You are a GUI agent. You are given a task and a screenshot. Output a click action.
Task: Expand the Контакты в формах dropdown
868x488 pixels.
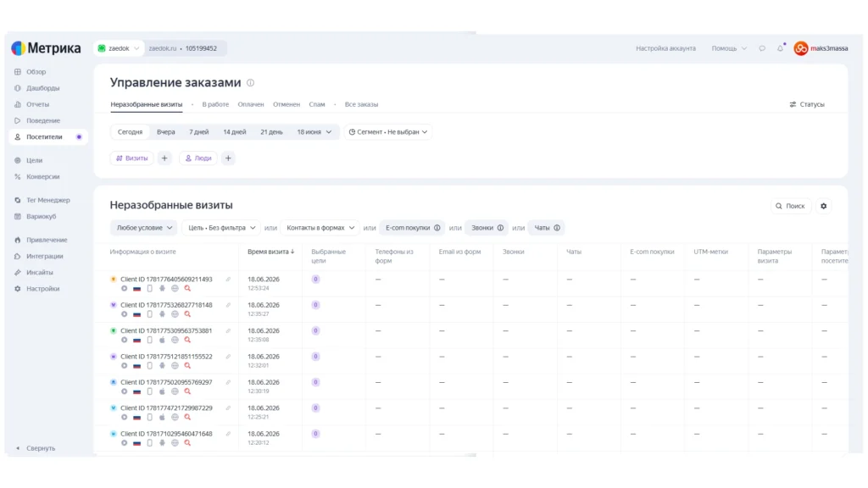pos(320,228)
